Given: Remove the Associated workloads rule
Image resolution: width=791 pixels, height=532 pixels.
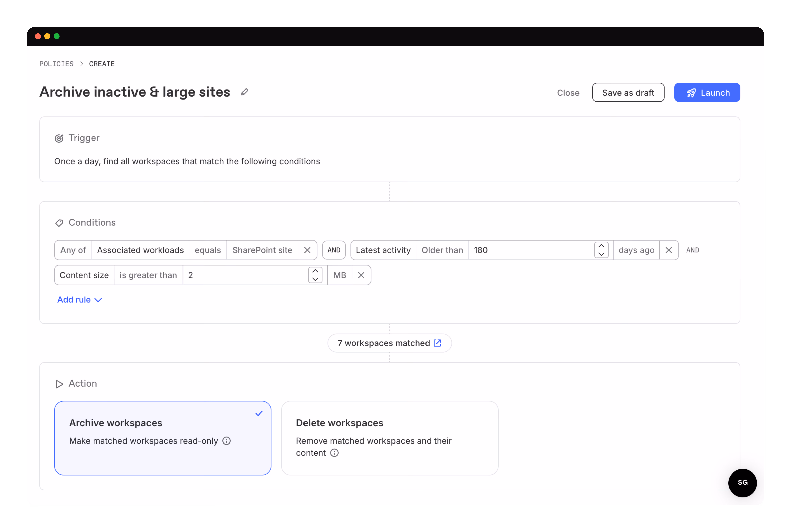Looking at the screenshot, I should [307, 250].
